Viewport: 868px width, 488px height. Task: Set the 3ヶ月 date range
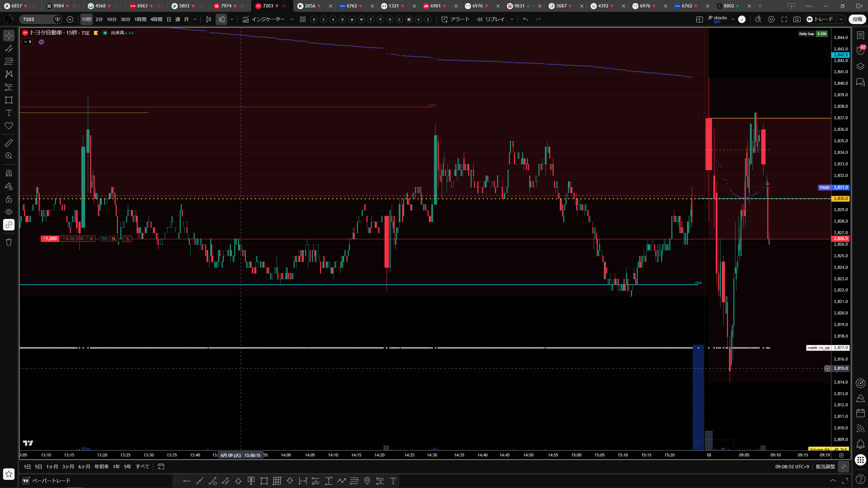click(68, 467)
